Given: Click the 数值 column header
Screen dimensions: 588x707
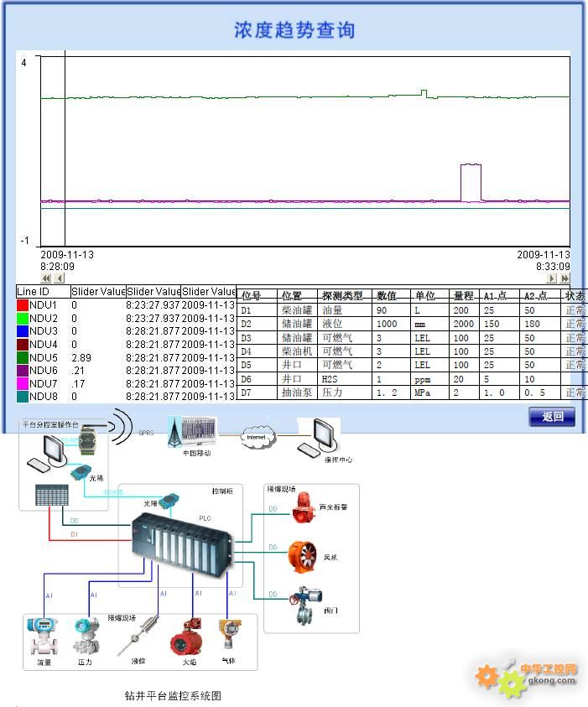Looking at the screenshot, I should point(387,296).
